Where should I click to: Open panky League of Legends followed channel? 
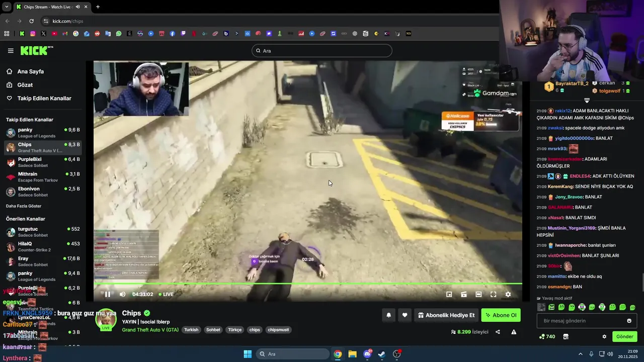[x=43, y=133]
